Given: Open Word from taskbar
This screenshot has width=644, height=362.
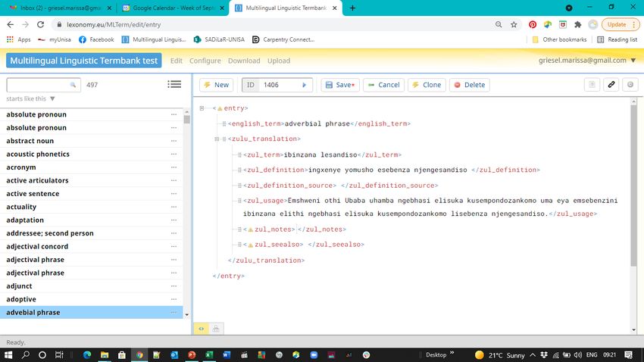Looking at the screenshot, I should [x=227, y=354].
